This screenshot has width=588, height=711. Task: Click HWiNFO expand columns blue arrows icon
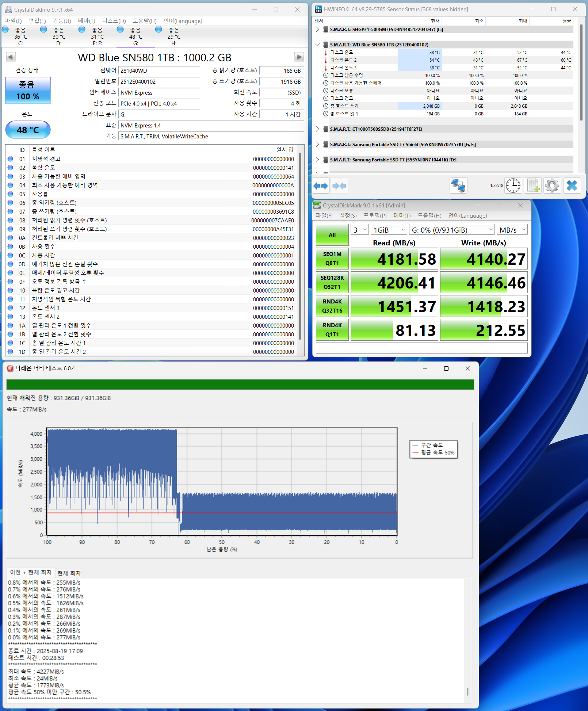click(x=321, y=186)
